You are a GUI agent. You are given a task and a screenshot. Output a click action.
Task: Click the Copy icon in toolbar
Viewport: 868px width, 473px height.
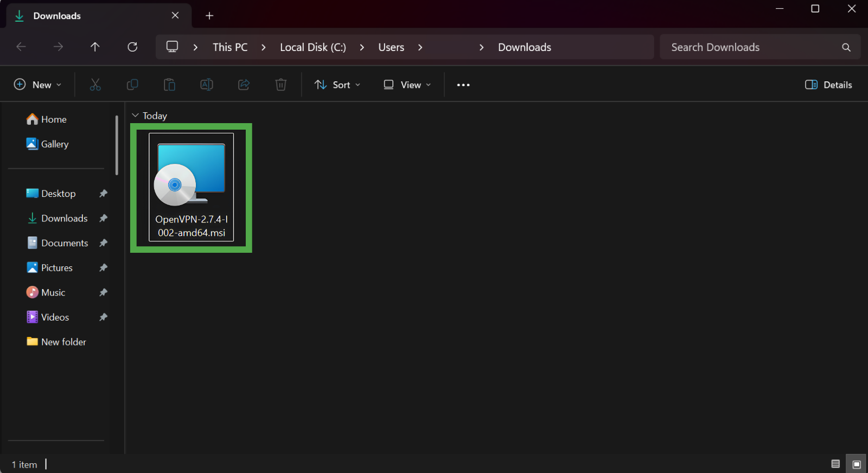pyautogui.click(x=132, y=85)
